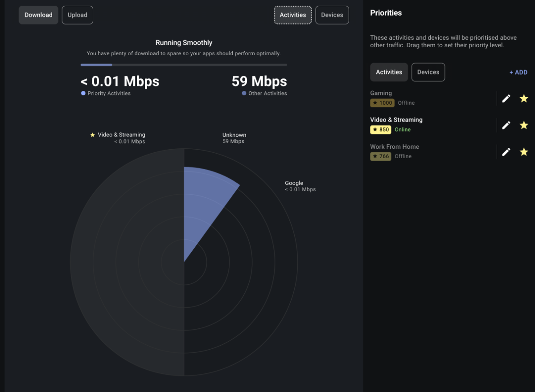Image resolution: width=535 pixels, height=392 pixels.
Task: Click pencil icon for Work From Home
Action: (x=506, y=152)
